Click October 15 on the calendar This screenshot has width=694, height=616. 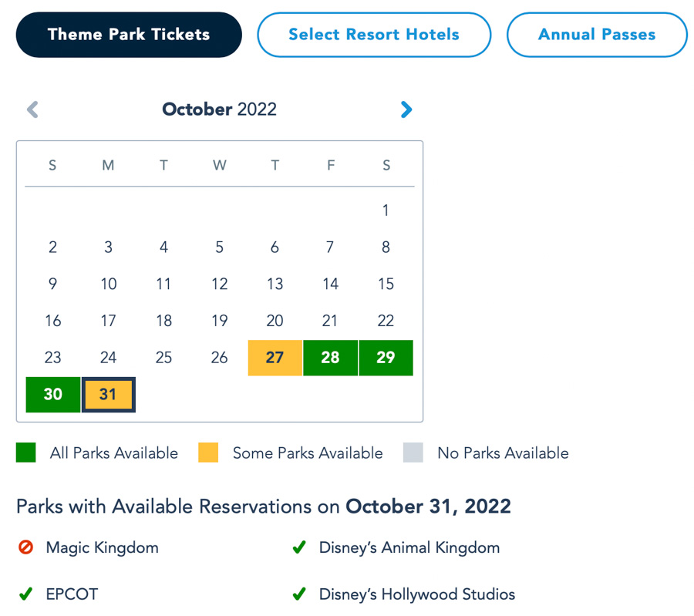click(386, 284)
